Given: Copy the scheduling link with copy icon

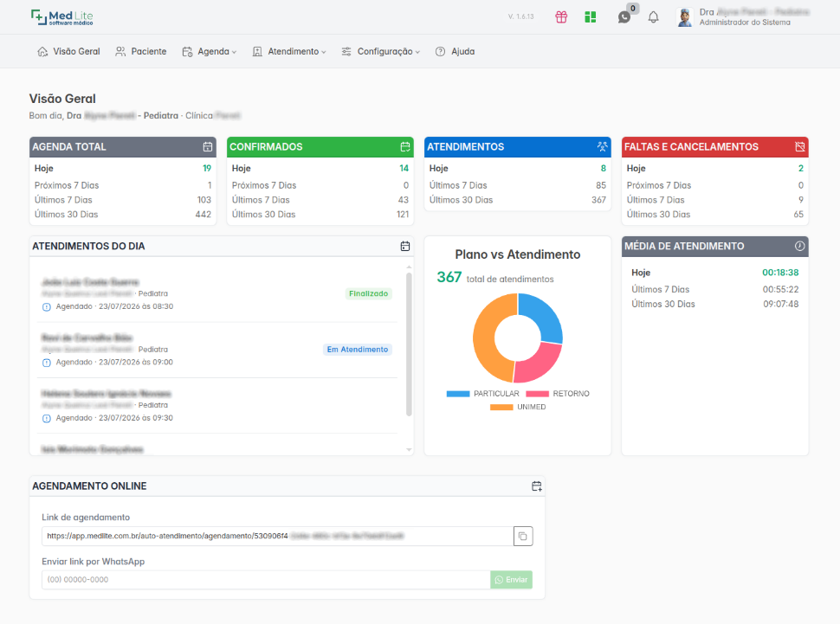Looking at the screenshot, I should point(523,537).
